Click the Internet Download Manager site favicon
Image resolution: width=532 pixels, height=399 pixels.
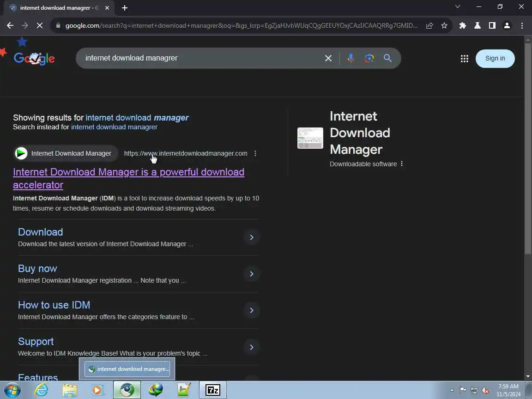[21, 153]
